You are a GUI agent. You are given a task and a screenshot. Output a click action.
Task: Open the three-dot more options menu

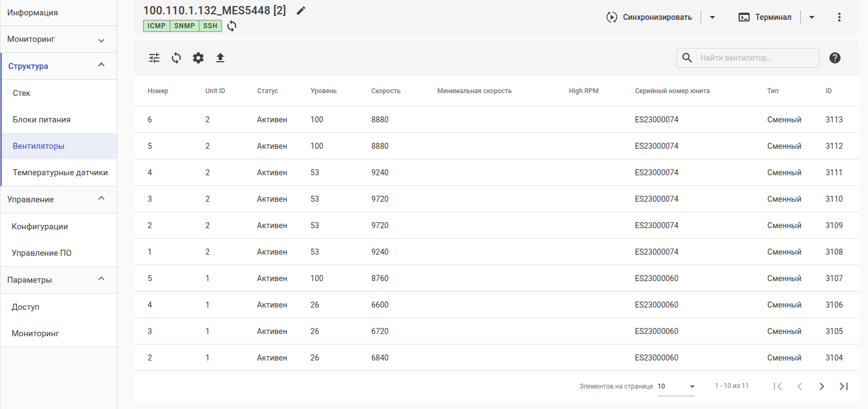click(839, 17)
